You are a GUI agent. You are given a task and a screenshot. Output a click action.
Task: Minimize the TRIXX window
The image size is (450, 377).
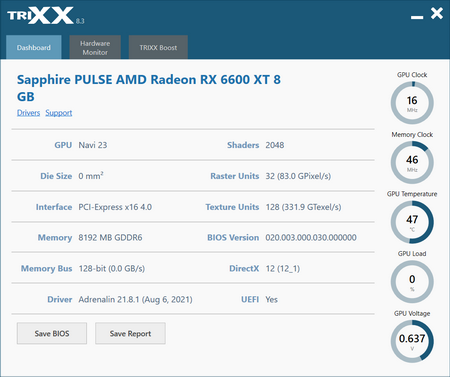pyautogui.click(x=417, y=17)
